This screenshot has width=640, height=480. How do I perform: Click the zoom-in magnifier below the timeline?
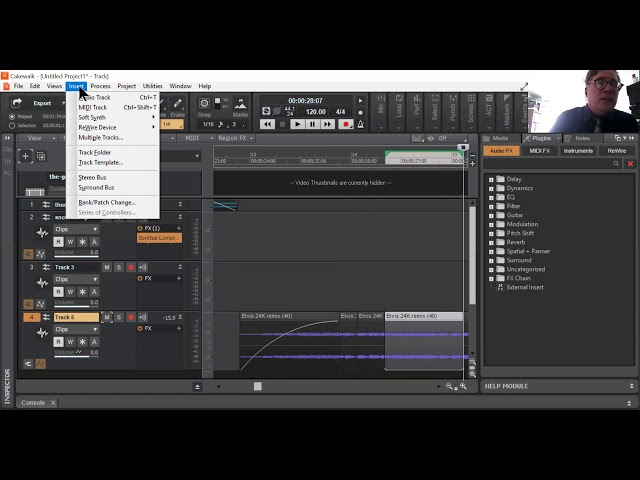463,386
